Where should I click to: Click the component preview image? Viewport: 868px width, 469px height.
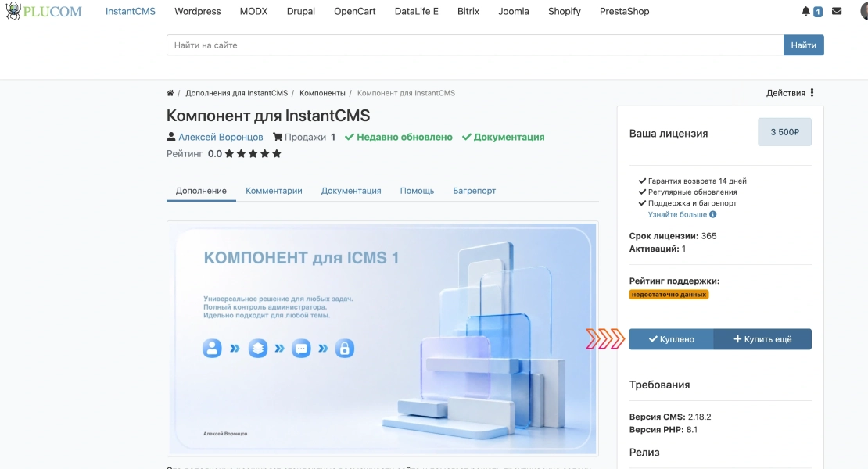tap(382, 338)
